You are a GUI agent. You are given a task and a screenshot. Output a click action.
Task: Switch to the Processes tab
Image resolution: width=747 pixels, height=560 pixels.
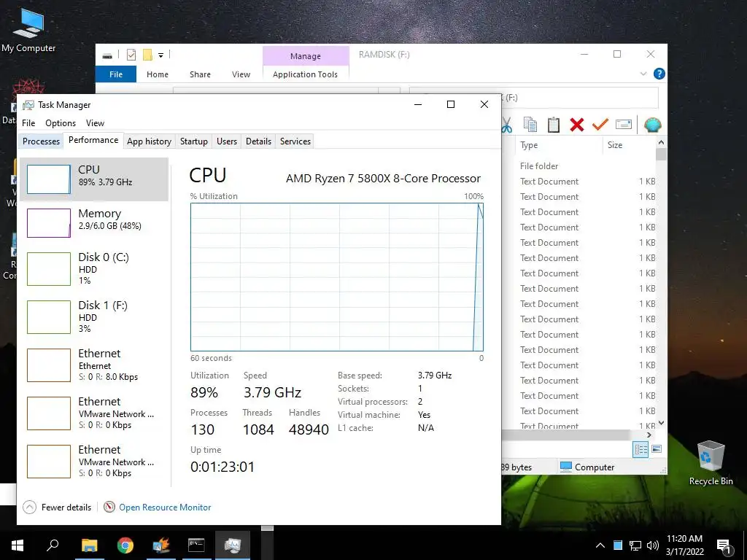(41, 141)
